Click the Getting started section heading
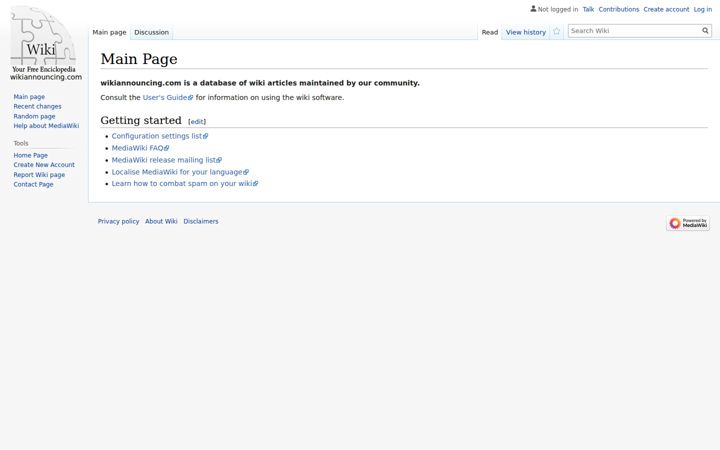The image size is (720, 450). (141, 120)
